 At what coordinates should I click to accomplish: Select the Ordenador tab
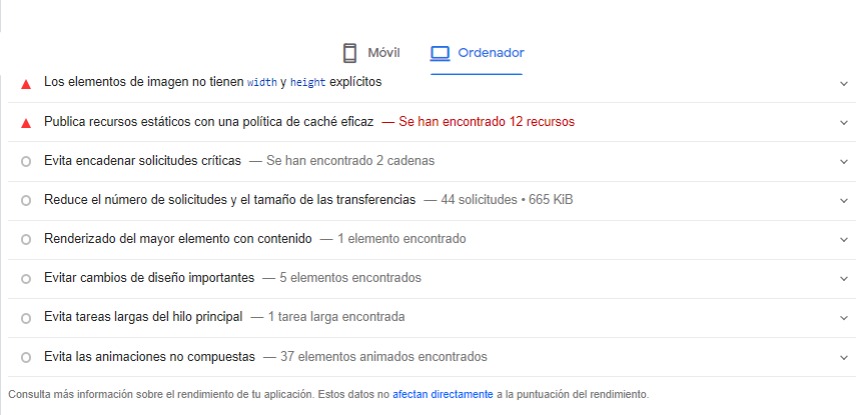pos(477,53)
